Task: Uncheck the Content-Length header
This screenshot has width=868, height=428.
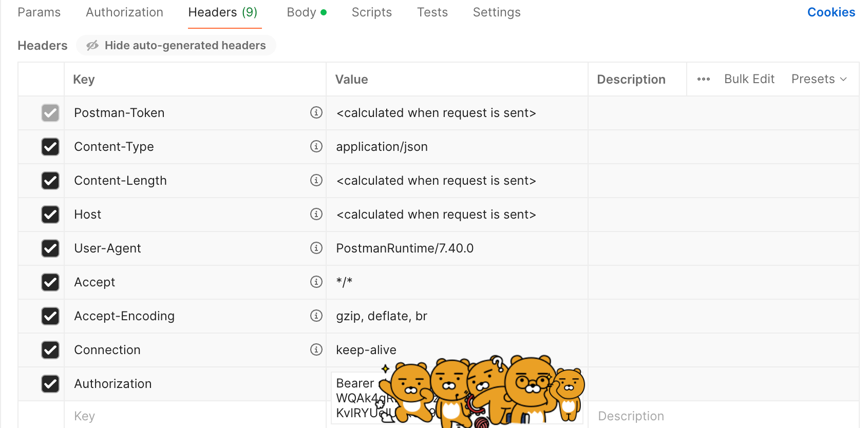Action: coord(50,181)
